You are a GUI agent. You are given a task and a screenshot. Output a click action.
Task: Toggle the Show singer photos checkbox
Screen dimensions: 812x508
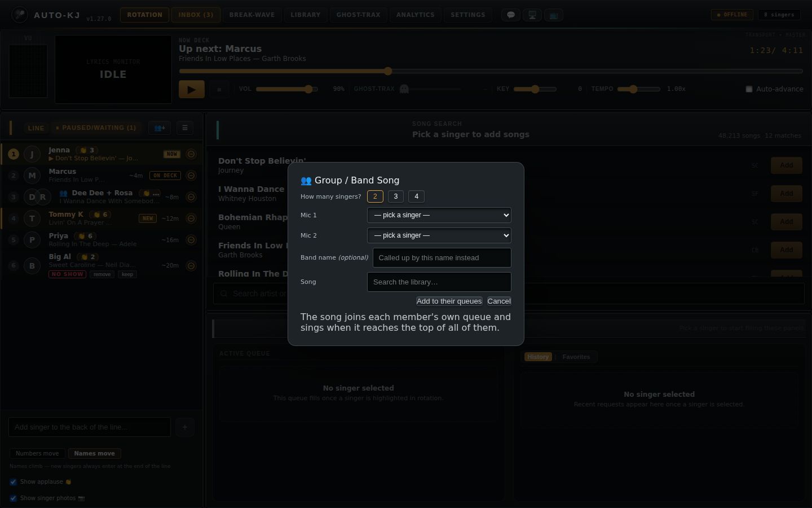[x=13, y=498]
